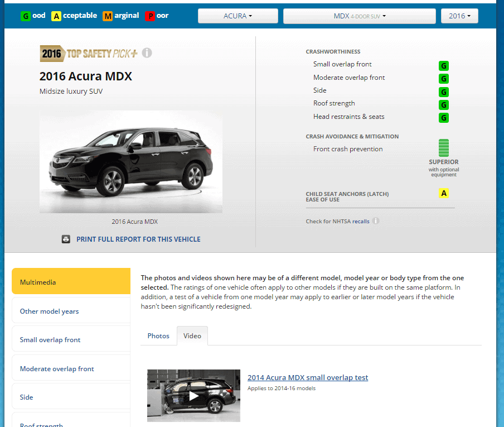504x427 pixels.
Task: Click the orange M Marginal legend icon
Action: pyautogui.click(x=108, y=16)
